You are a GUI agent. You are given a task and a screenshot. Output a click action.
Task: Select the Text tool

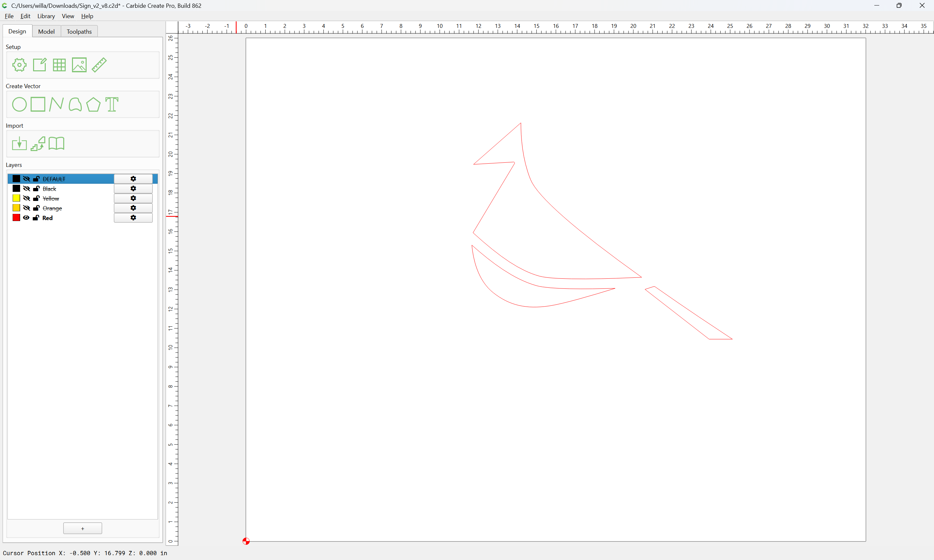point(112,105)
